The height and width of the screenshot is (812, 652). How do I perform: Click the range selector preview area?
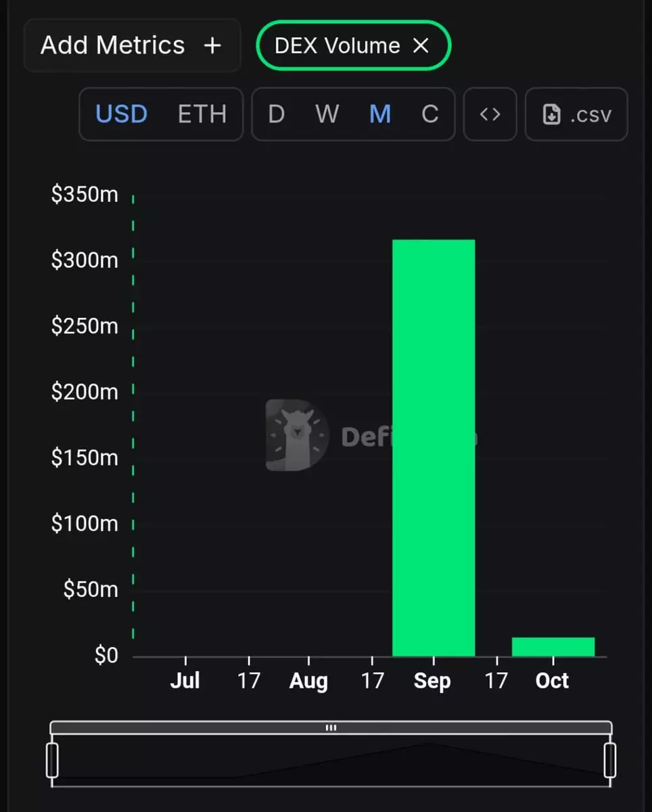tap(331, 765)
